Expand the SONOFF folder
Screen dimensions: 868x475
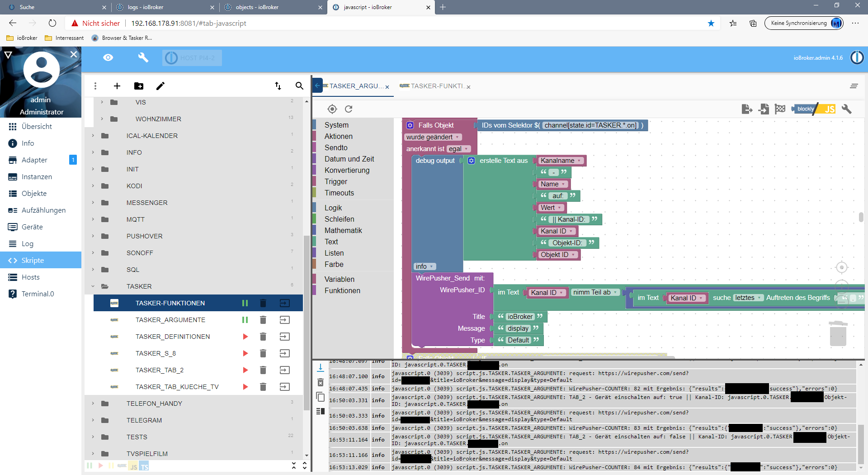click(x=93, y=253)
